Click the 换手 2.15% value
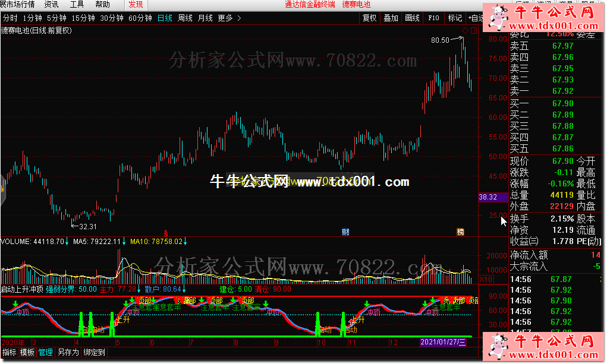This screenshot has width=607, height=364. point(562,219)
